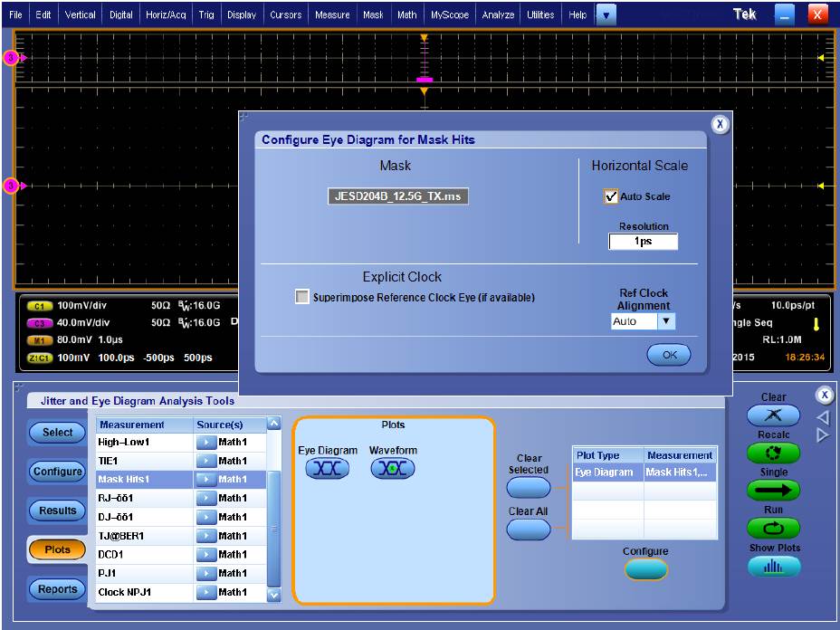Start Single acquisition arrow icon

(x=773, y=491)
